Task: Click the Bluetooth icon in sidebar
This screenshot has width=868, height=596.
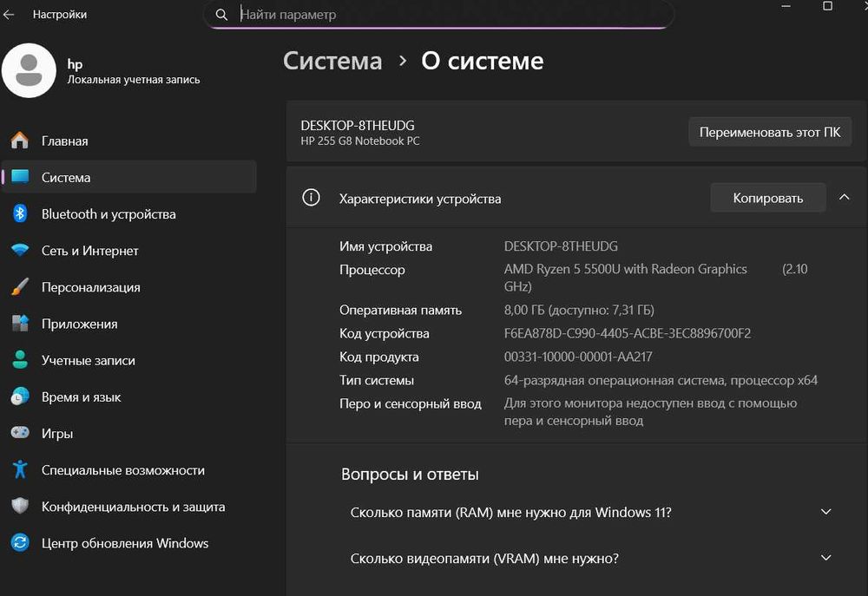Action: 20,214
